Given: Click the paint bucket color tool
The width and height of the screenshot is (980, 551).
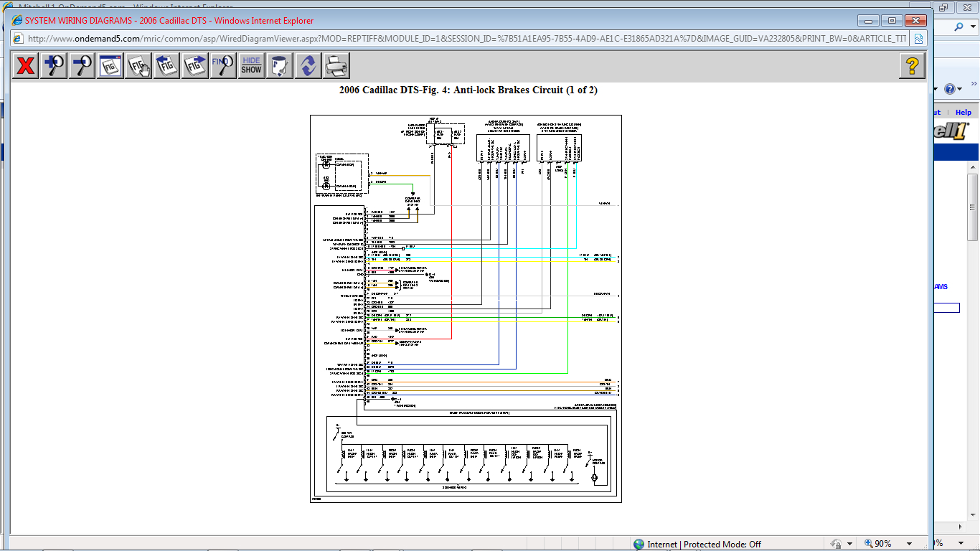Looking at the screenshot, I should tap(280, 66).
